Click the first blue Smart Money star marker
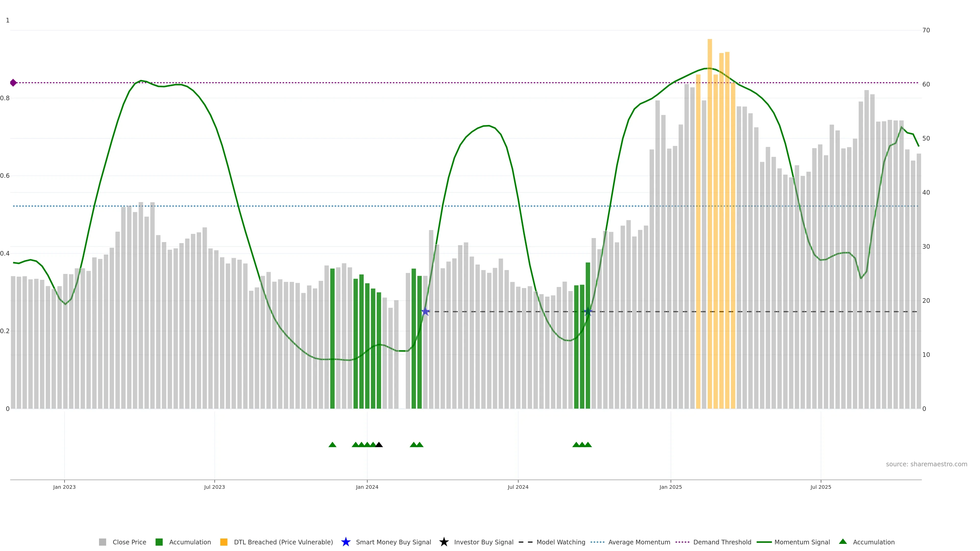Image resolution: width=980 pixels, height=551 pixels. click(425, 312)
